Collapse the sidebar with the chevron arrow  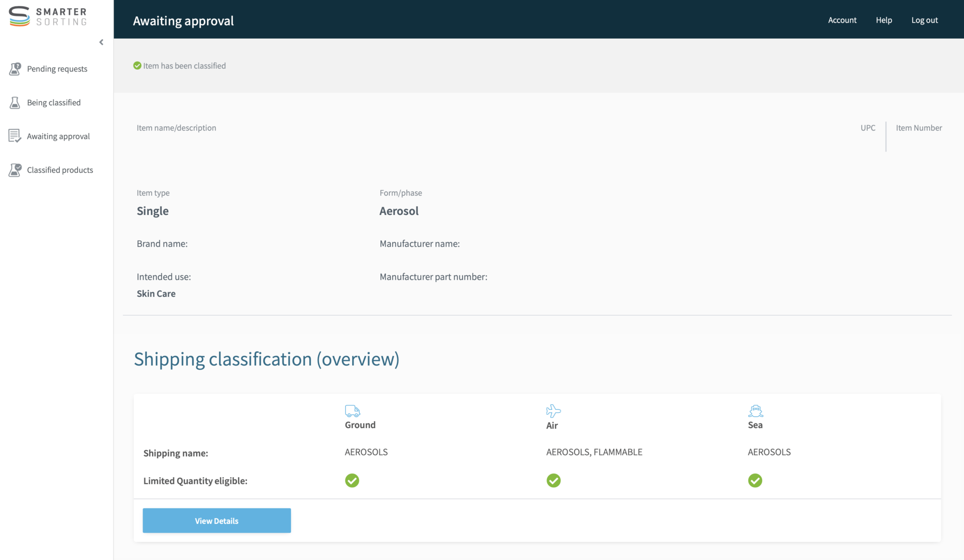point(101,42)
